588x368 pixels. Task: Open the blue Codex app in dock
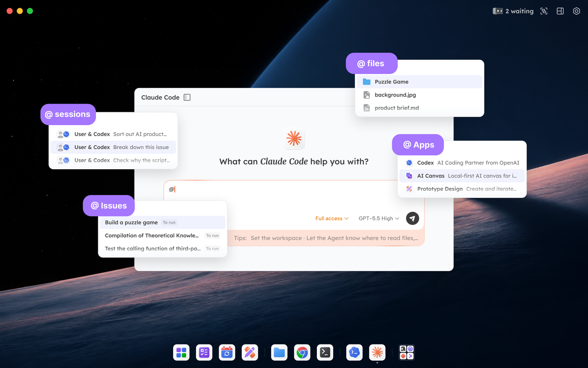[x=354, y=353]
